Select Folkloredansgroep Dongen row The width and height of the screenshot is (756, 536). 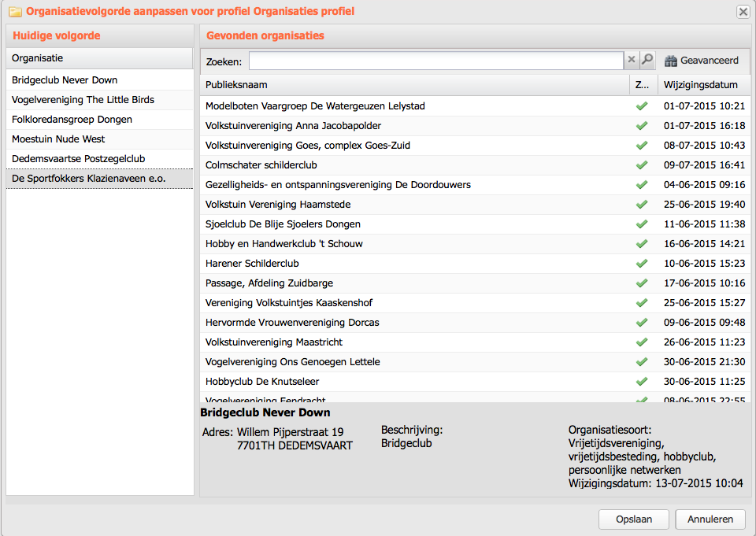point(99,120)
